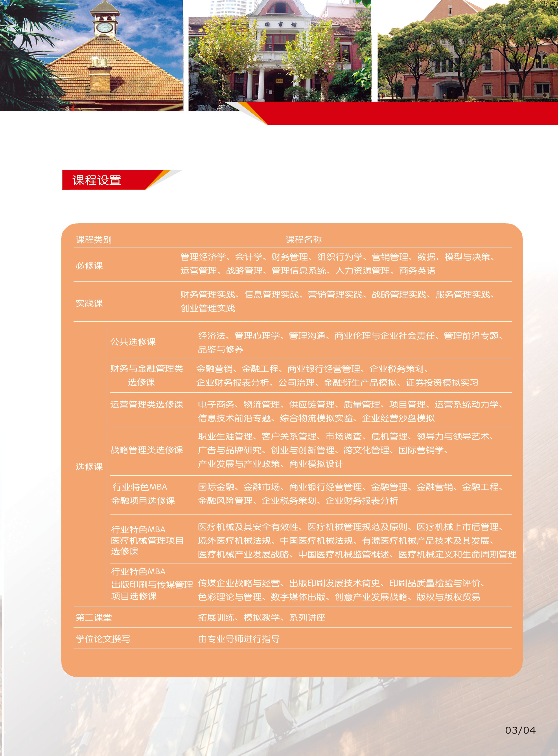Click the 出版印刷与传媒管理 label
558x756 pixels.
[x=152, y=585]
